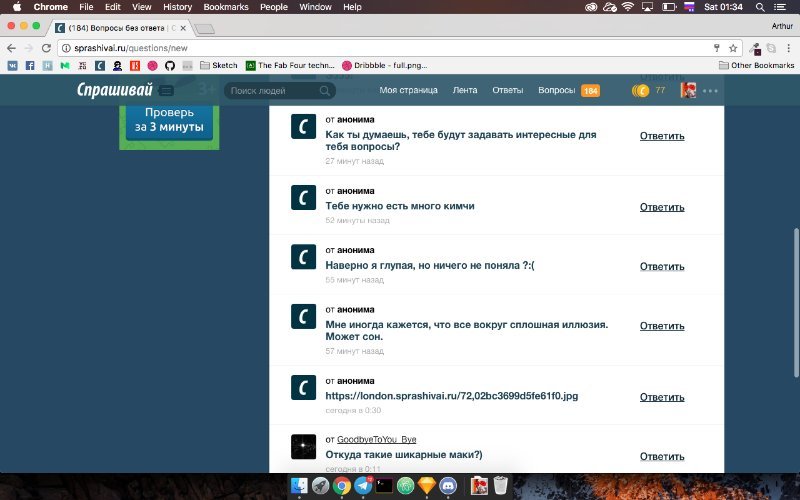This screenshot has width=800, height=500.
Task: Open the People menu
Action: (x=274, y=7)
